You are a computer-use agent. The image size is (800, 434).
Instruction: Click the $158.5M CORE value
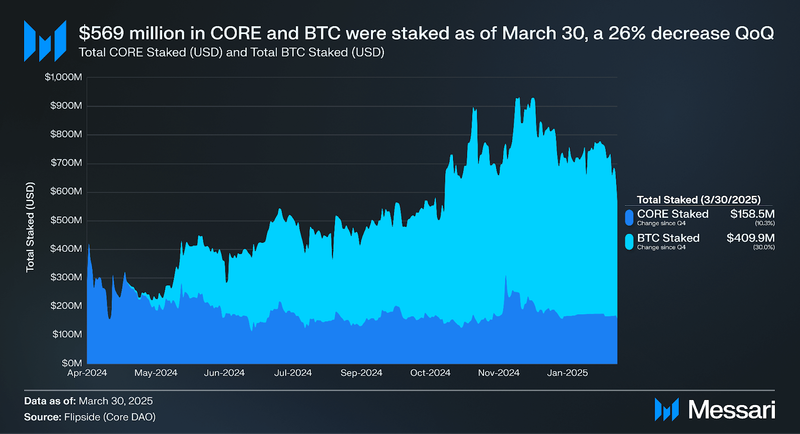pyautogui.click(x=752, y=214)
